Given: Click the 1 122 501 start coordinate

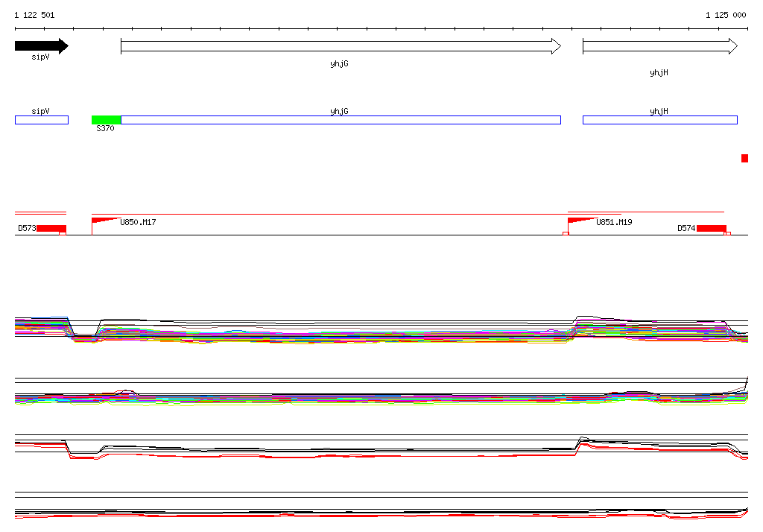Looking at the screenshot, I should coord(34,15).
